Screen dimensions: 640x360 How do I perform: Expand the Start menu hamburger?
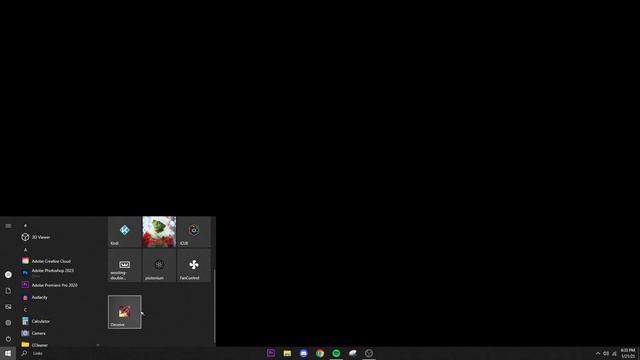coord(8,226)
